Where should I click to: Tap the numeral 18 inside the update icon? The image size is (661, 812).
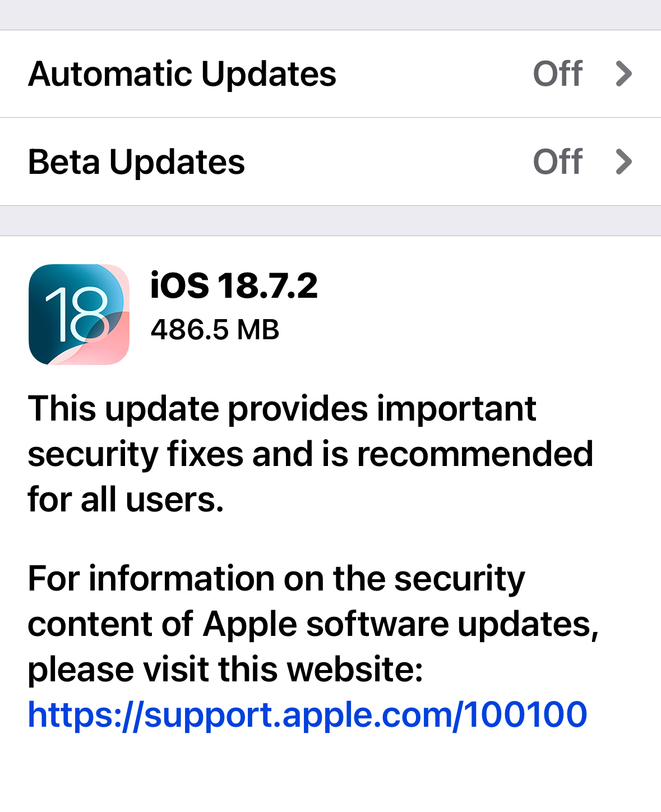[77, 315]
